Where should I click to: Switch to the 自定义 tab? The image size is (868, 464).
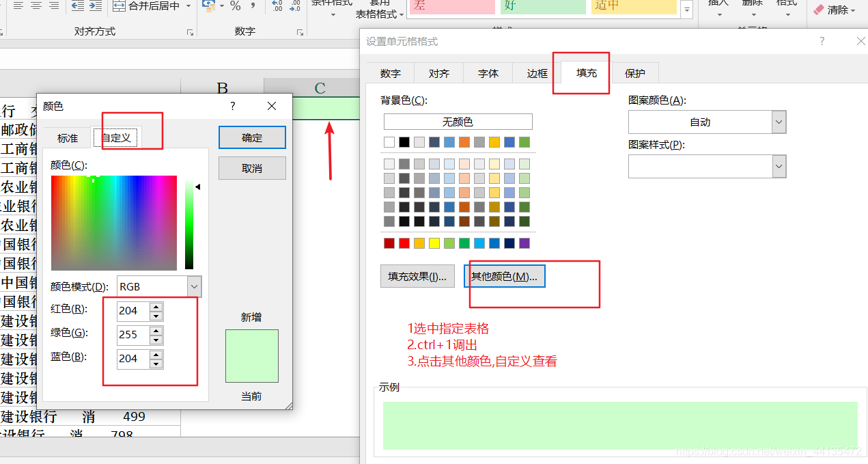[116, 137]
